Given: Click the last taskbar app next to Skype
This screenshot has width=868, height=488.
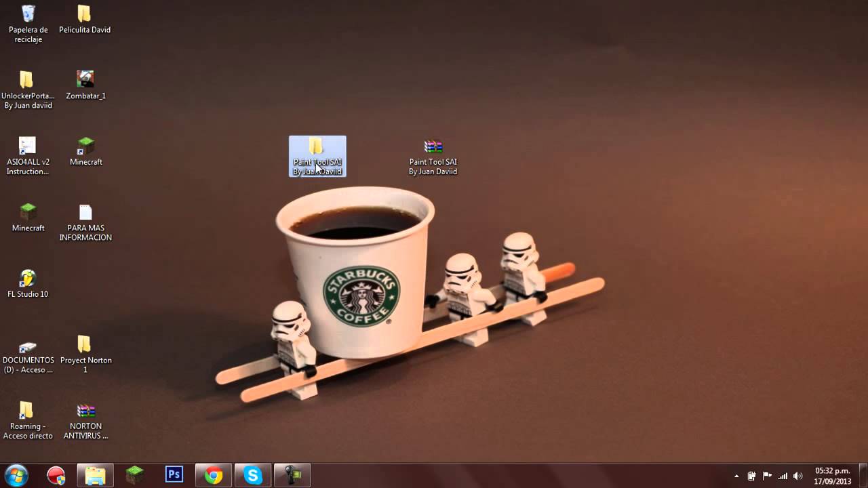Looking at the screenshot, I should pyautogui.click(x=292, y=476).
